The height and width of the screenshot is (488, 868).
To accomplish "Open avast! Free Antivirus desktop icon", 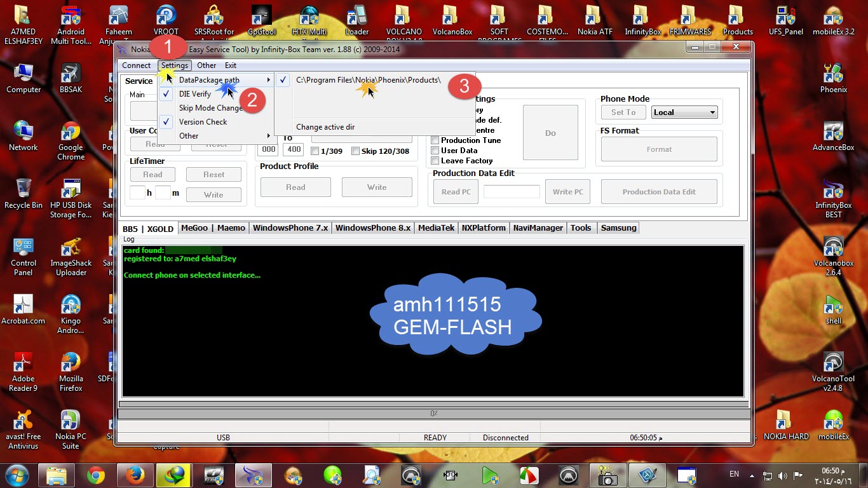I will pyautogui.click(x=24, y=430).
